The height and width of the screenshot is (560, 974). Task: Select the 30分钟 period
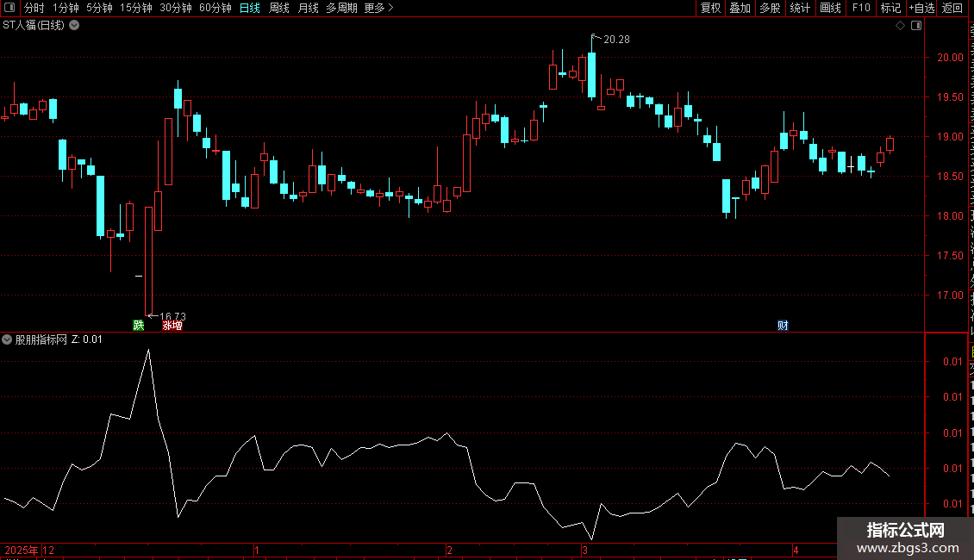point(176,8)
